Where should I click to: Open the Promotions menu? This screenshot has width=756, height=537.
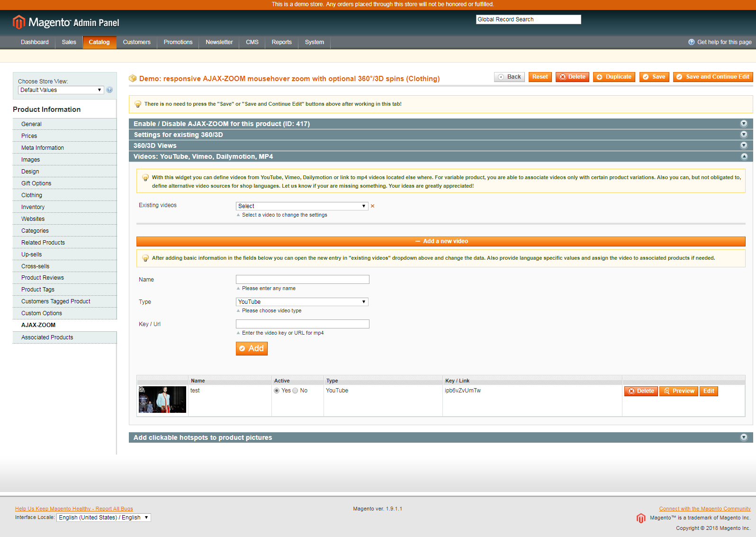(x=178, y=42)
